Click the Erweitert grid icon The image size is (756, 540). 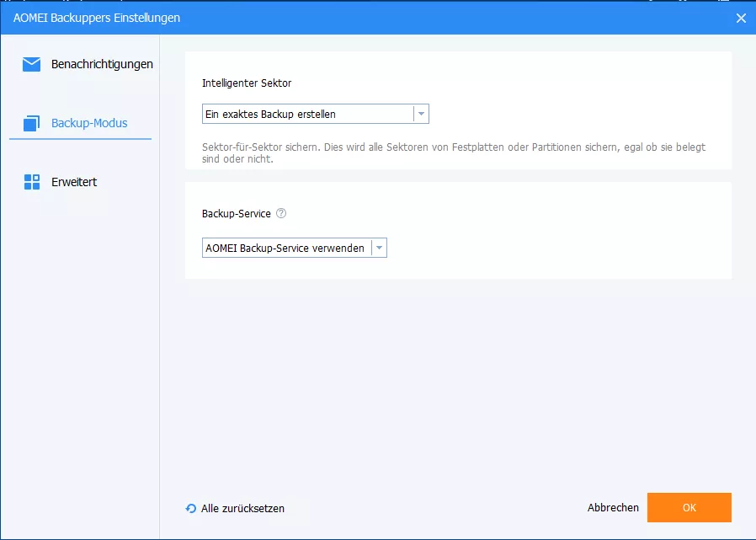click(32, 182)
